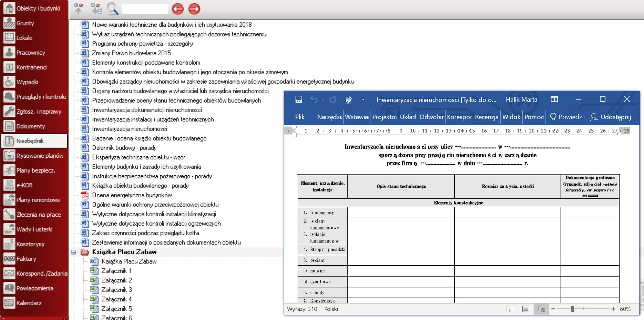644x320 pixels.
Task: Open Kalendarz module
Action: pos(34,303)
